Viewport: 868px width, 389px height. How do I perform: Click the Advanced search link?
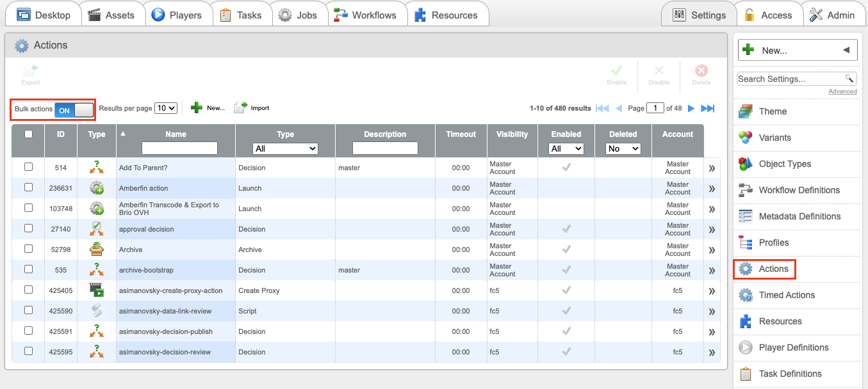click(x=842, y=91)
